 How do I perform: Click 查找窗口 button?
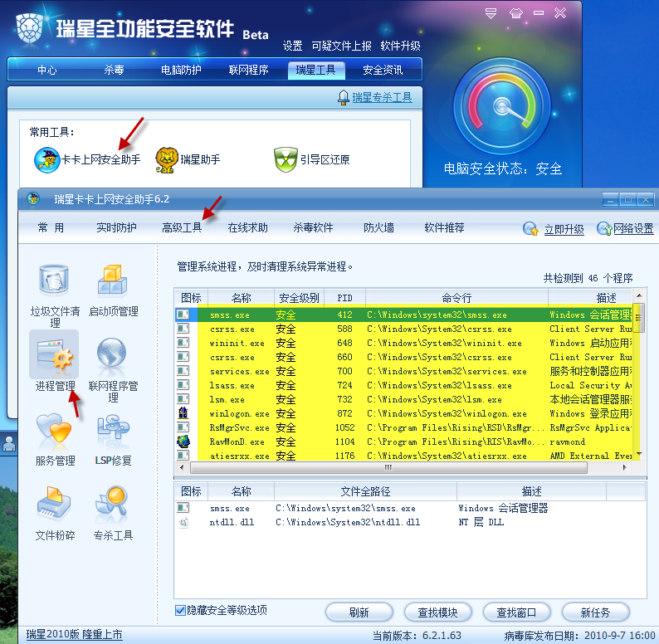point(516,612)
